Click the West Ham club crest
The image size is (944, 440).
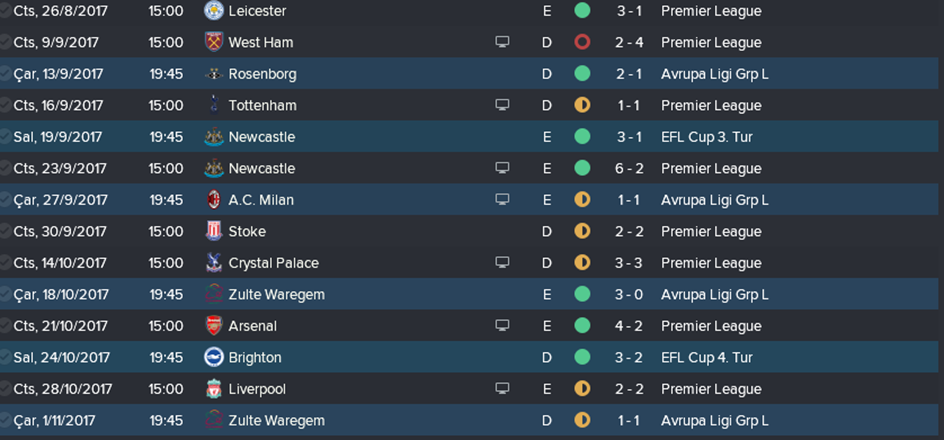tap(213, 43)
